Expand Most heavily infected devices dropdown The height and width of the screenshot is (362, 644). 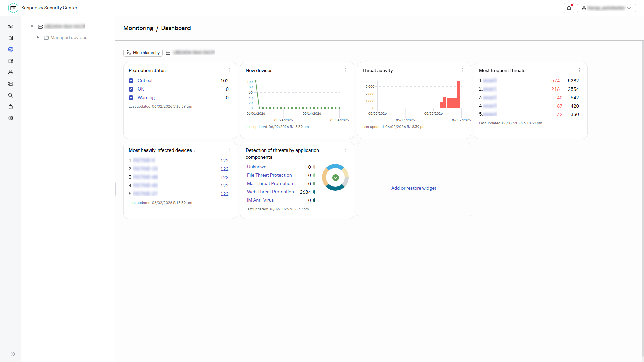pos(194,150)
